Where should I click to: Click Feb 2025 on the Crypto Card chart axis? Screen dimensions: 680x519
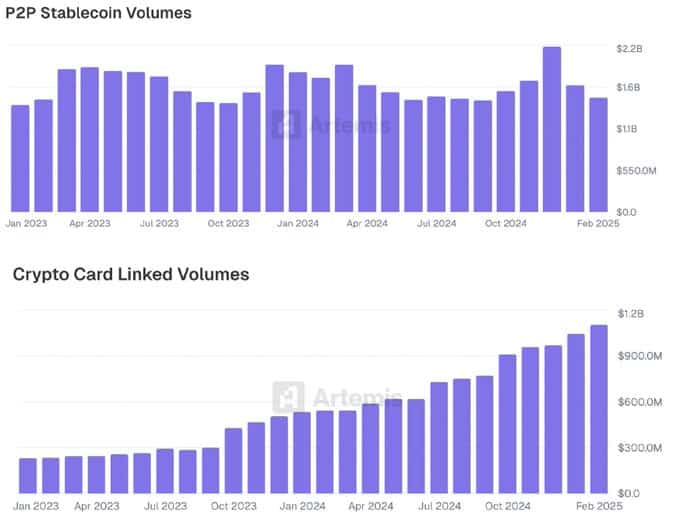click(599, 507)
